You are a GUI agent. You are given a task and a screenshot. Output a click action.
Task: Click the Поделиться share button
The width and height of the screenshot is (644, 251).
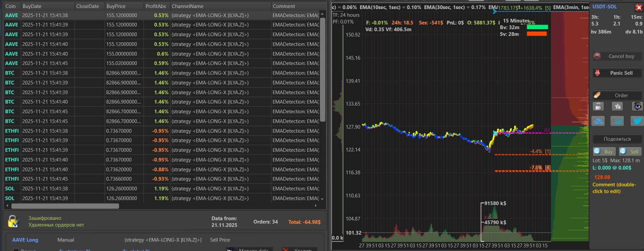(617, 139)
